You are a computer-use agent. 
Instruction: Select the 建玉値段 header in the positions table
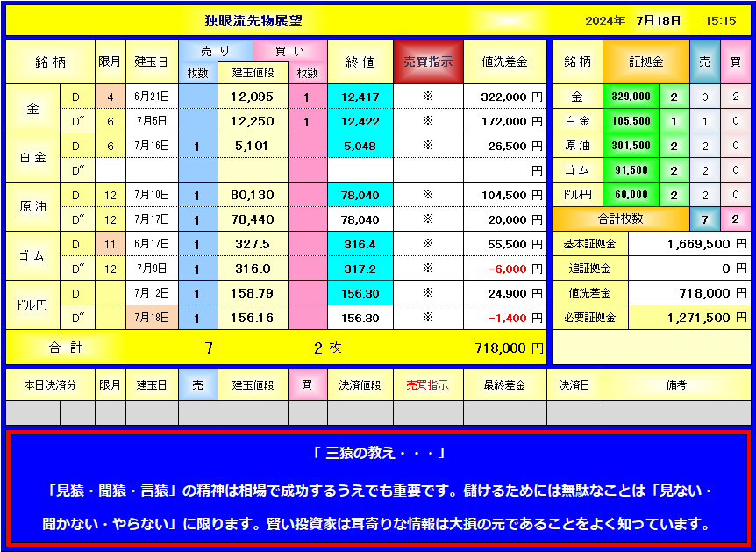click(x=253, y=73)
